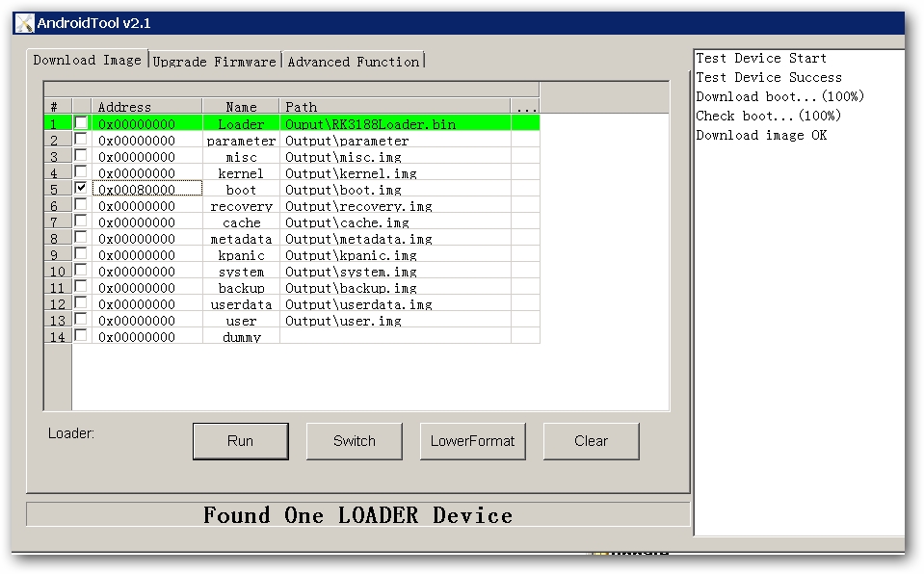Viewport: 924px width, 574px height.
Task: Select path Output\user.img
Action: 395,320
